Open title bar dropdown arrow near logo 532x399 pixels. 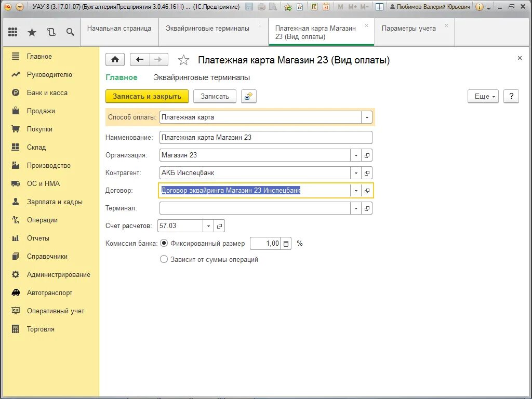click(20, 7)
